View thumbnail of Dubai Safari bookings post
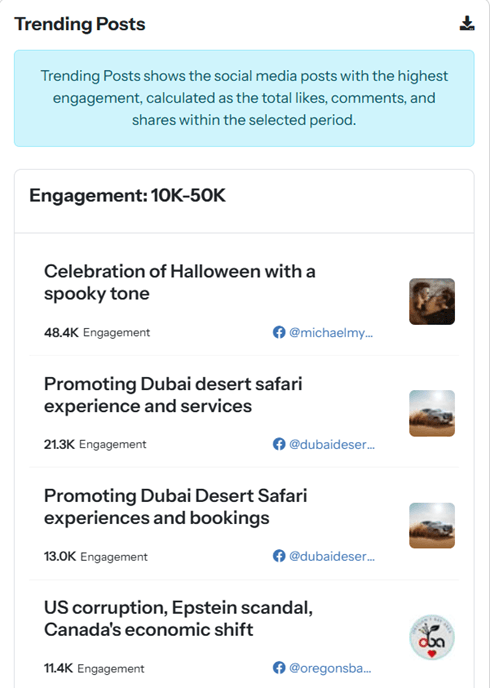The height and width of the screenshot is (688, 490). point(432,525)
